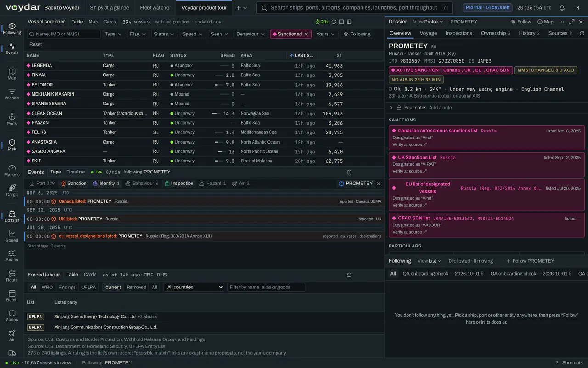588x368 pixels.
Task: Click the notifications bell icon
Action: click(x=562, y=8)
